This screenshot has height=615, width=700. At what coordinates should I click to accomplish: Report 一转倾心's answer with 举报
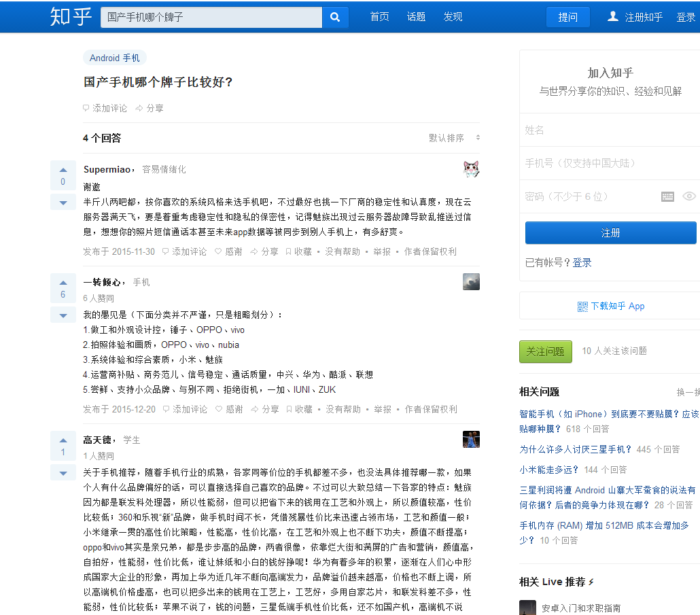[383, 409]
